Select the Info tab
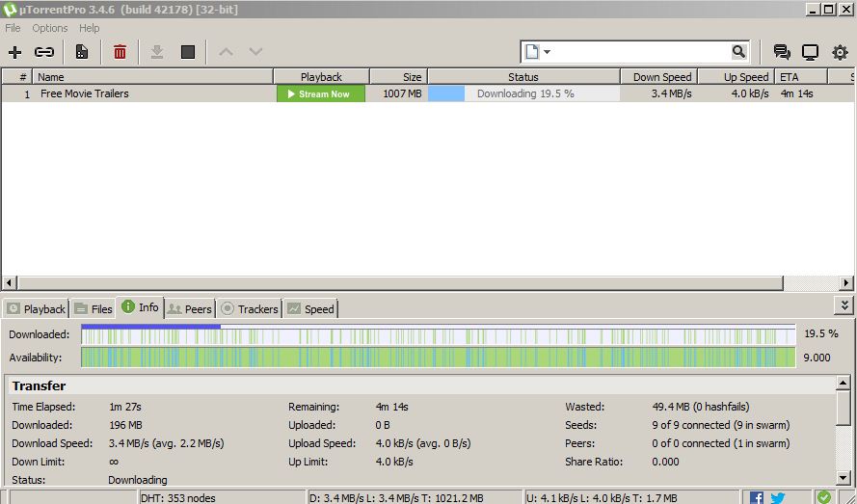This screenshot has width=857, height=504. [x=141, y=307]
